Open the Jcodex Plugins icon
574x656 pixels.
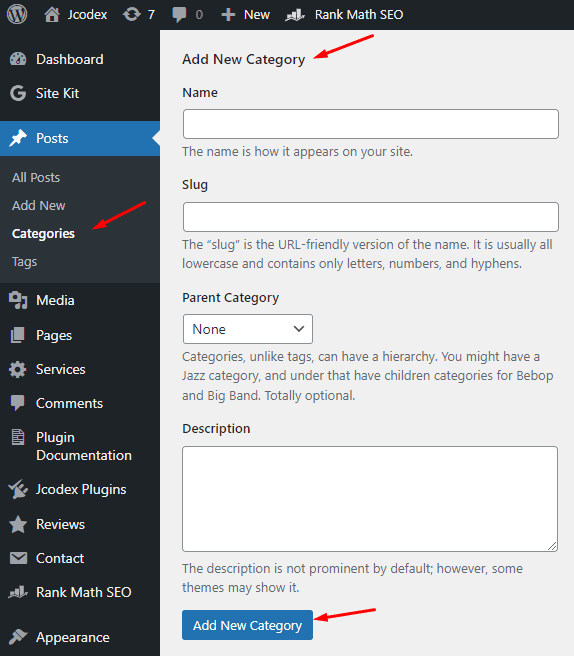18,489
